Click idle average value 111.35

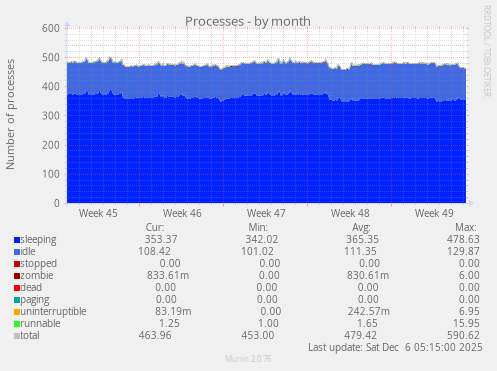[360, 251]
